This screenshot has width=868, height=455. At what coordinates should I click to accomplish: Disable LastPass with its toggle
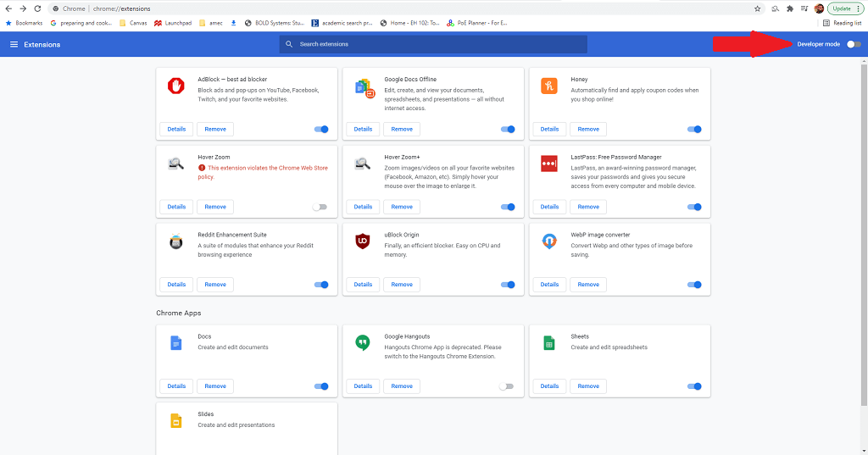point(694,207)
